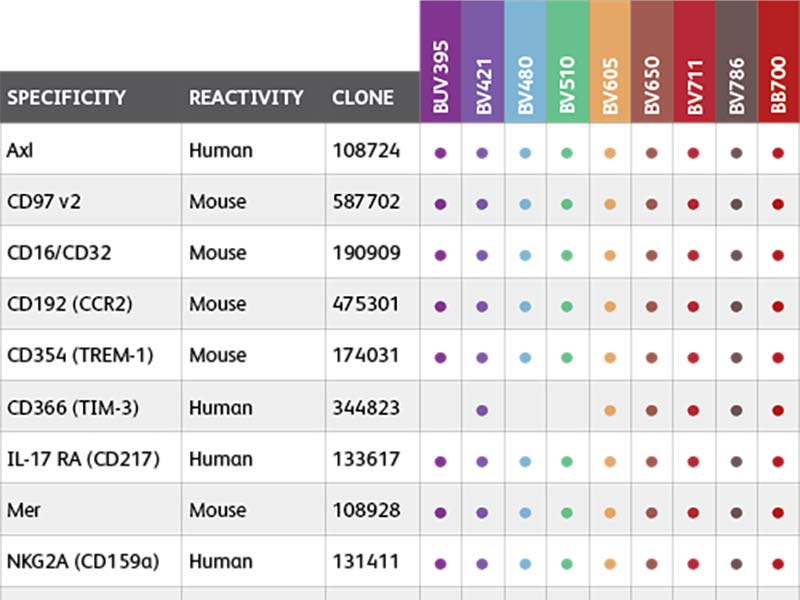
Task: Select the BV711 column header
Action: 694,61
